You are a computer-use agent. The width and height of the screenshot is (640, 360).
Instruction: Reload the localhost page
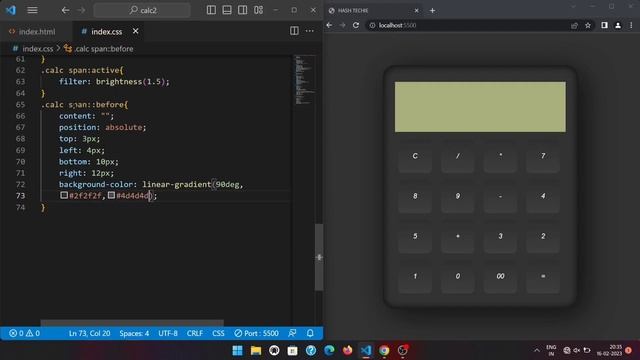click(356, 25)
